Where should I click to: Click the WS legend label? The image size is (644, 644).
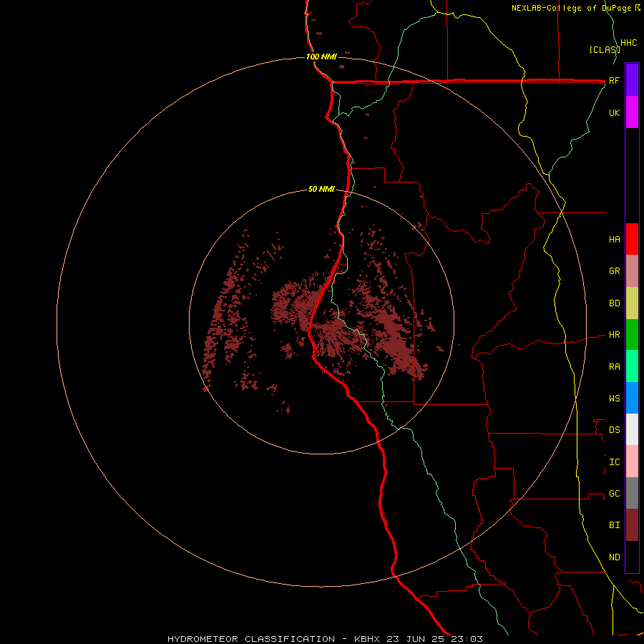(x=614, y=398)
